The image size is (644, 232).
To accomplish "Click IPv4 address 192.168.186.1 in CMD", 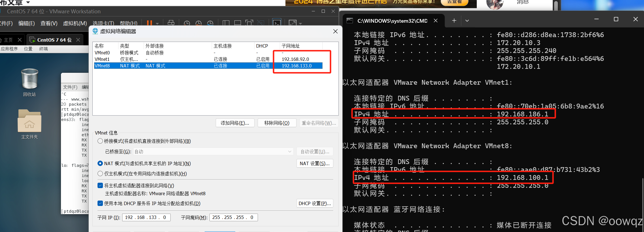I will point(522,114).
